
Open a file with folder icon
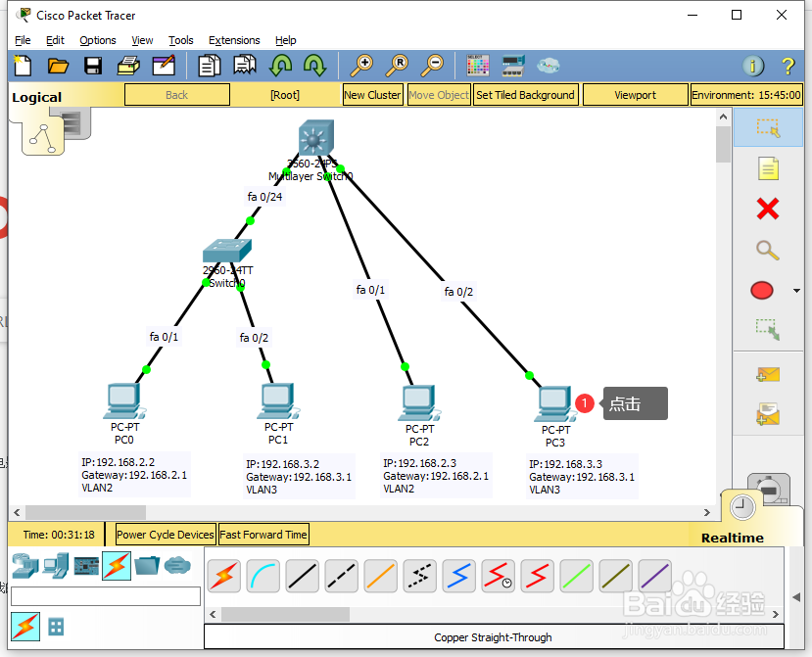pos(58,66)
